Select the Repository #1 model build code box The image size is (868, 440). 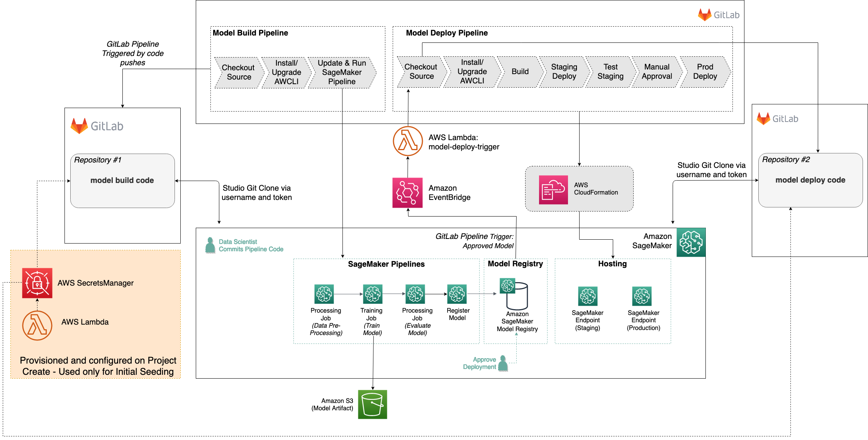(x=122, y=181)
